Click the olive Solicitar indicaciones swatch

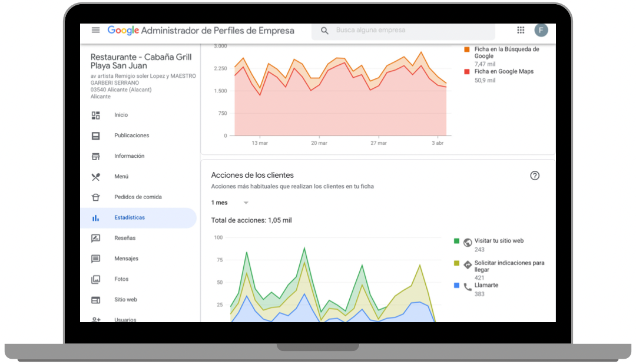pos(456,263)
